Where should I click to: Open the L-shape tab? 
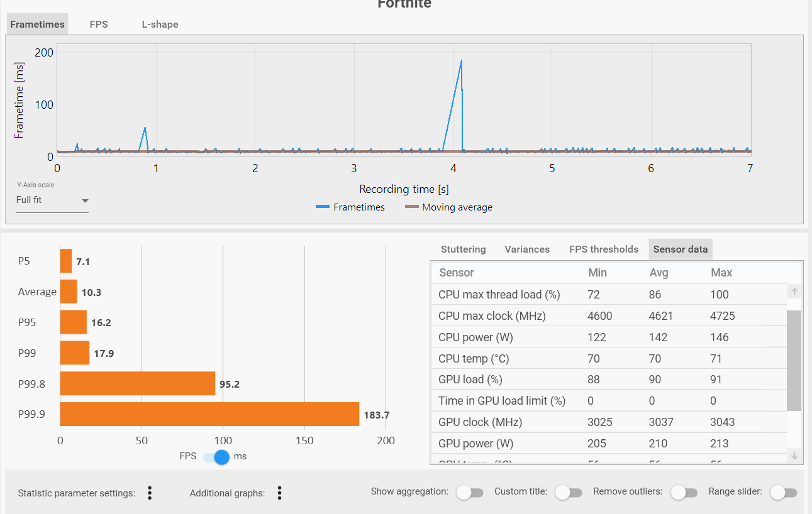(x=160, y=25)
